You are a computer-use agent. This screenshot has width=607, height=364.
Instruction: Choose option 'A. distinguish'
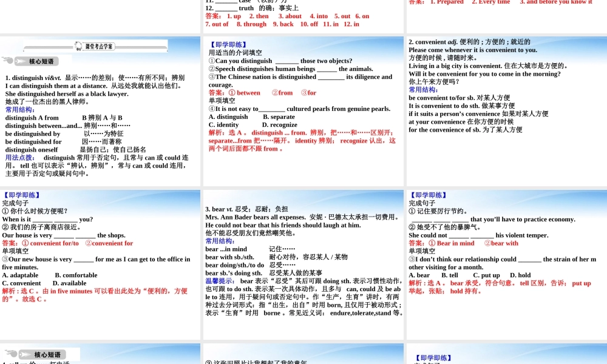pyautogui.click(x=228, y=117)
